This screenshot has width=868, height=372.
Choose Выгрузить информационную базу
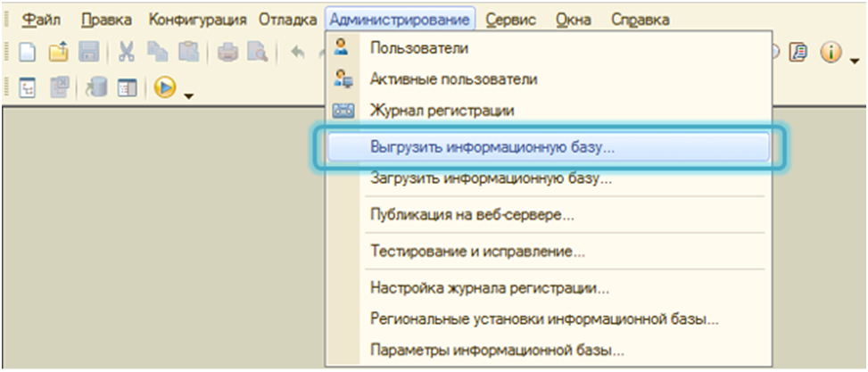pos(548,147)
